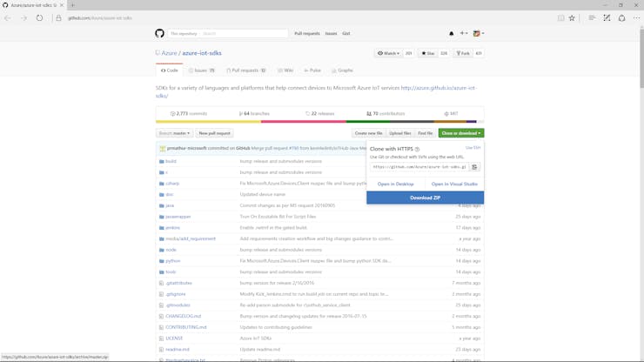
Task: Click the GitHub octocat logo
Action: click(x=160, y=33)
